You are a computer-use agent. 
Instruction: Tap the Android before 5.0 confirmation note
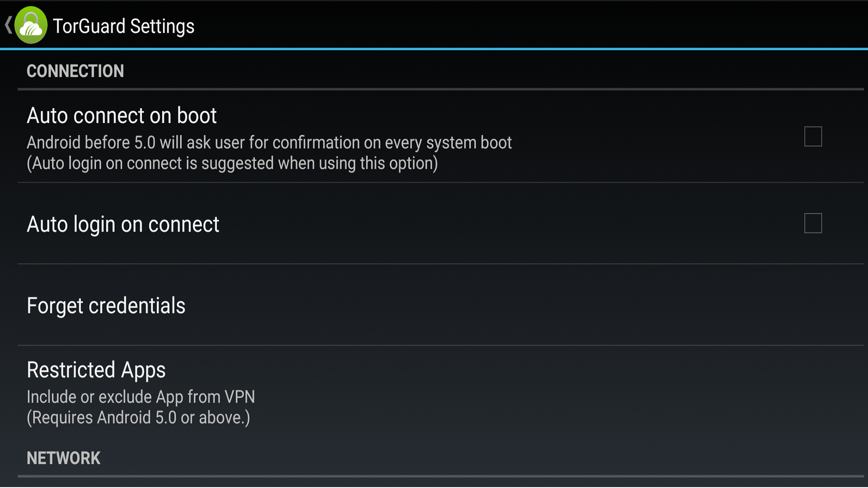coord(269,143)
